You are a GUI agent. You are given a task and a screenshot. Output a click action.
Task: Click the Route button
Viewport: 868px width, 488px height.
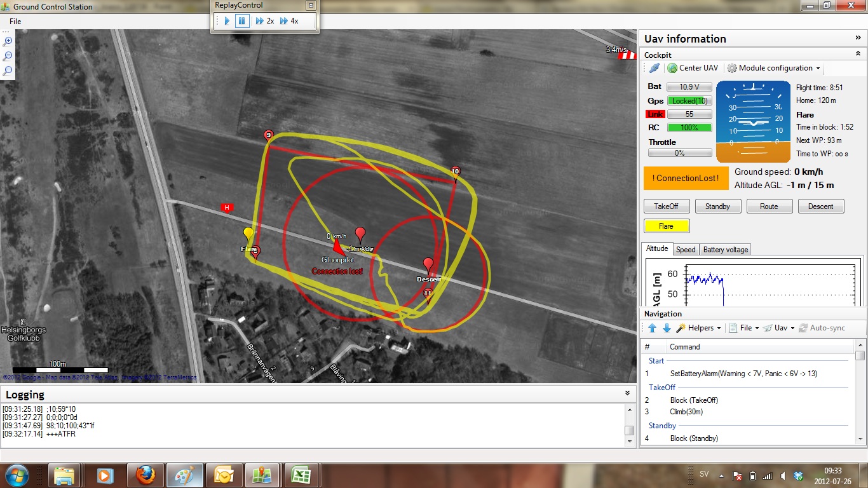[769, 207]
